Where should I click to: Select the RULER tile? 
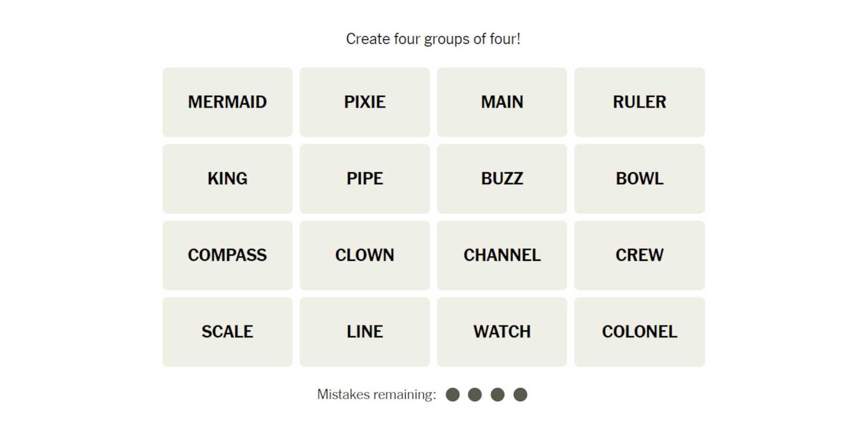click(x=639, y=102)
